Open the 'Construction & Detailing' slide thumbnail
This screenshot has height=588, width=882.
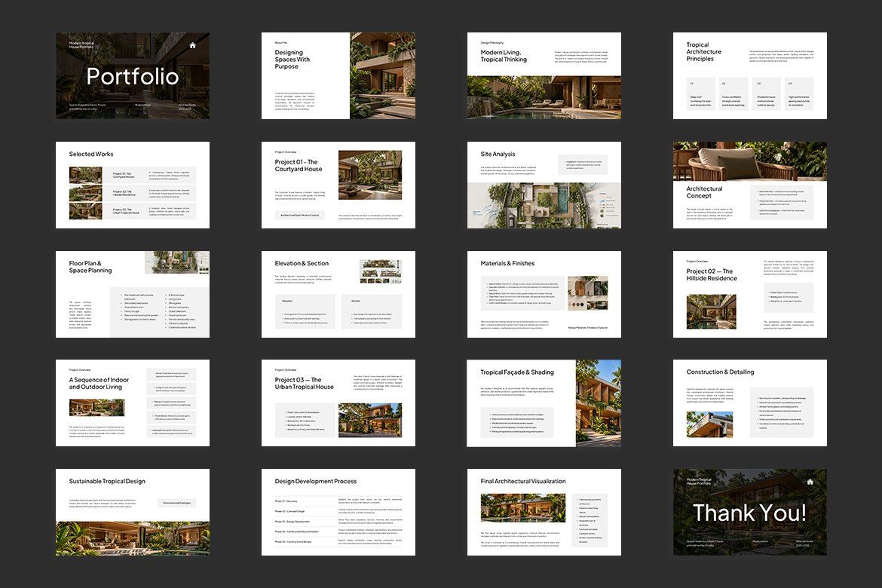pos(750,403)
